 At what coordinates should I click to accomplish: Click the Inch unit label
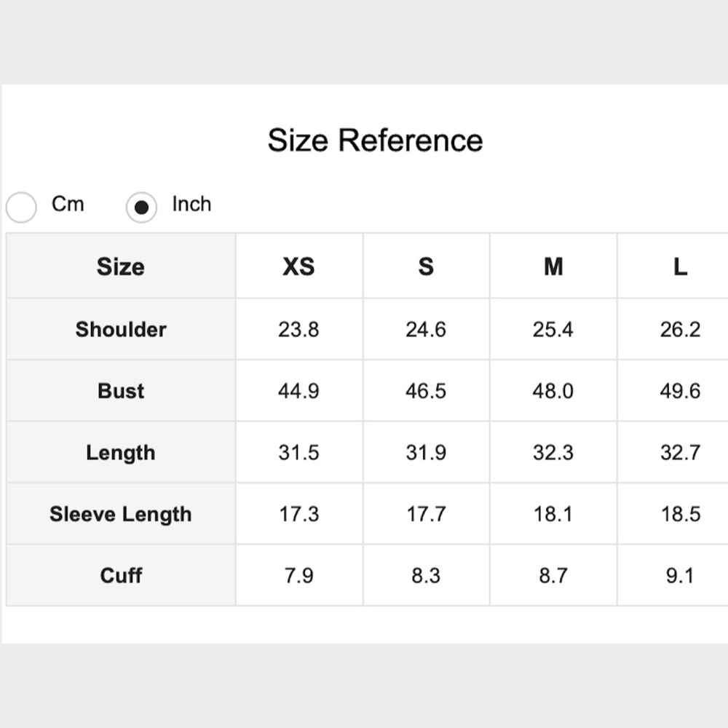point(191,204)
